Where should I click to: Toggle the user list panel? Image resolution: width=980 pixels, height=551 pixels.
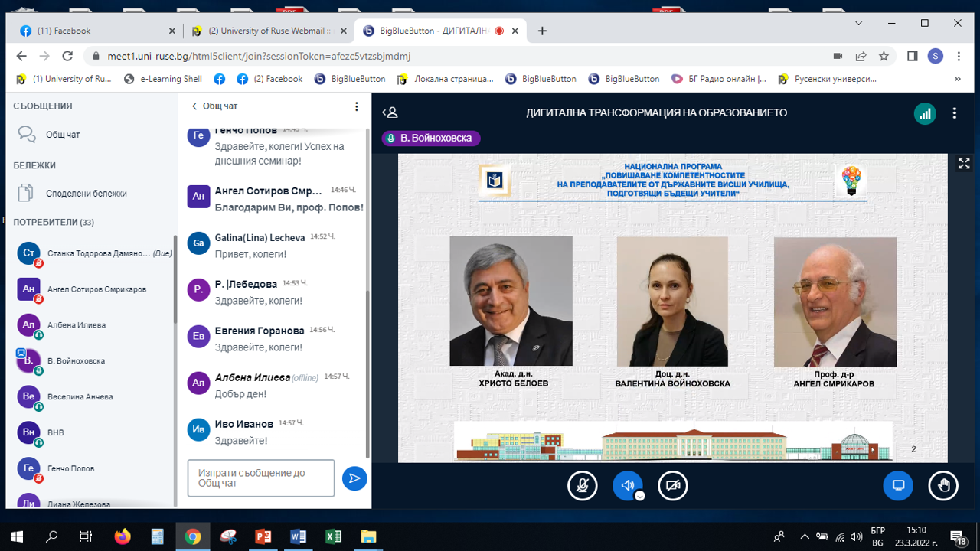390,113
